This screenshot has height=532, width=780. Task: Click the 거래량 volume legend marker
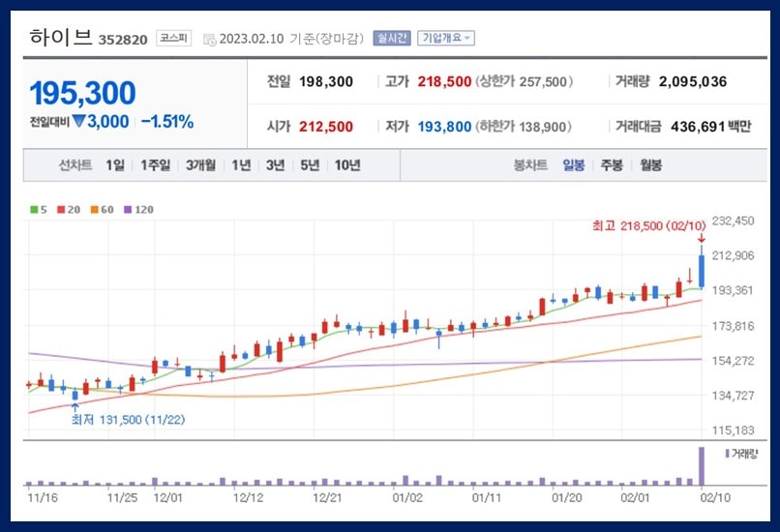click(728, 454)
